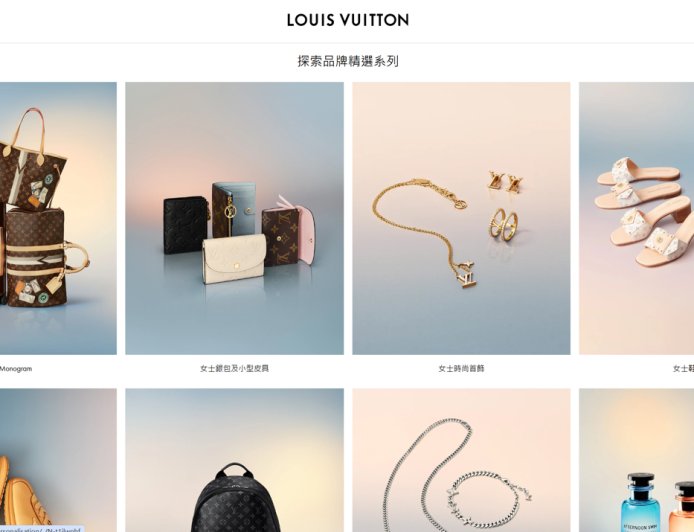
Task: Open the Monogram handbags collection image
Action: (58, 218)
